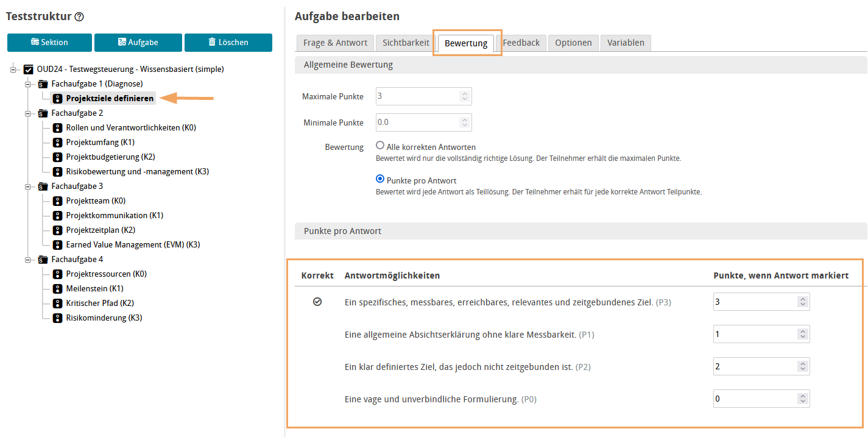Collapse the entire OUD24 test tree

tap(13, 69)
